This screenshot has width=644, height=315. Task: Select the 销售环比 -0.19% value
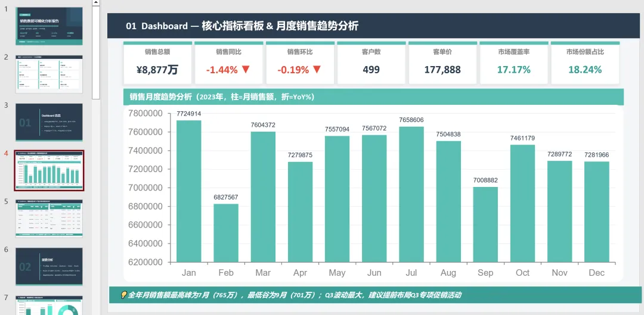tap(293, 70)
